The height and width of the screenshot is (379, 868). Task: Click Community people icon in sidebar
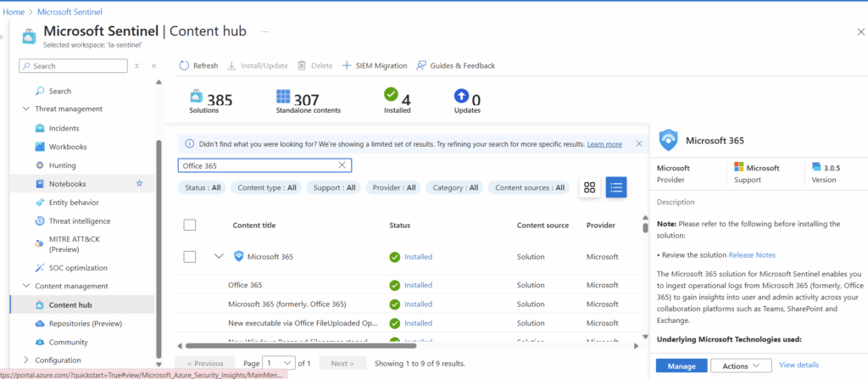(40, 342)
